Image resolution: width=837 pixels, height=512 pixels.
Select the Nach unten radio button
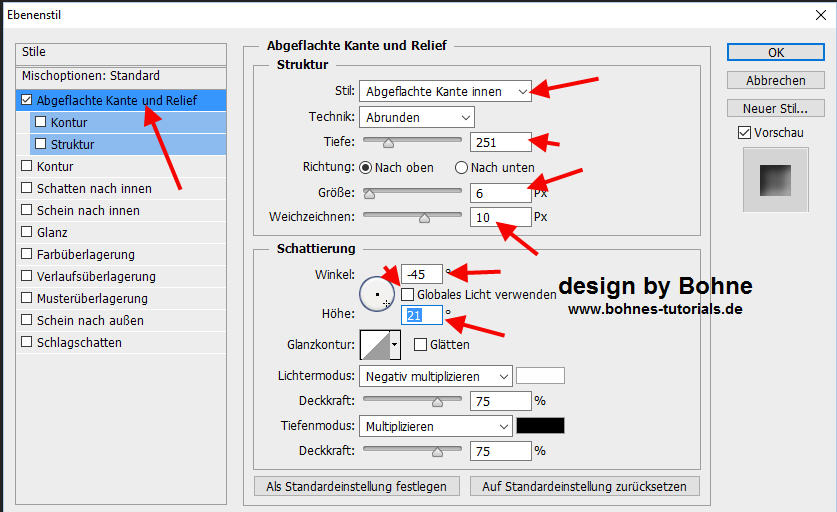462,167
